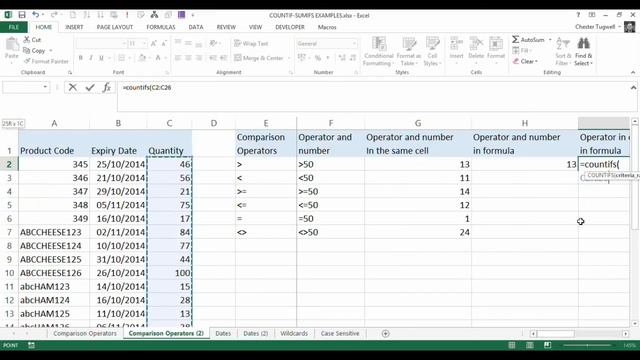Image resolution: width=640 pixels, height=360 pixels.
Task: Open Excel Help question mark
Action: [578, 15]
